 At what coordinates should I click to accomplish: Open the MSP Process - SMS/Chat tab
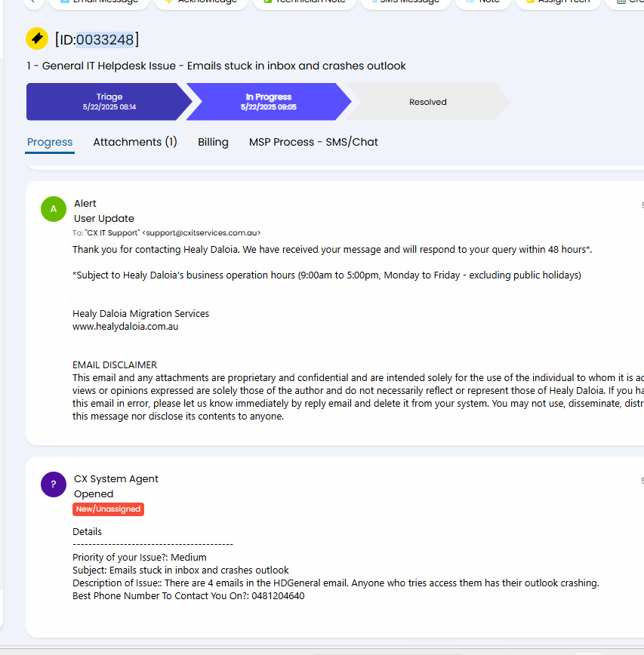313,142
